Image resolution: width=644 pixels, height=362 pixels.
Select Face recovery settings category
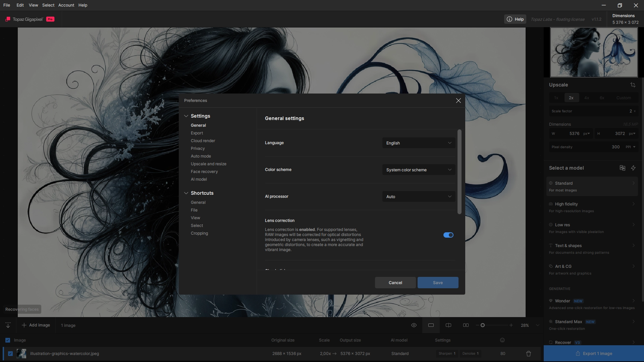coord(204,172)
